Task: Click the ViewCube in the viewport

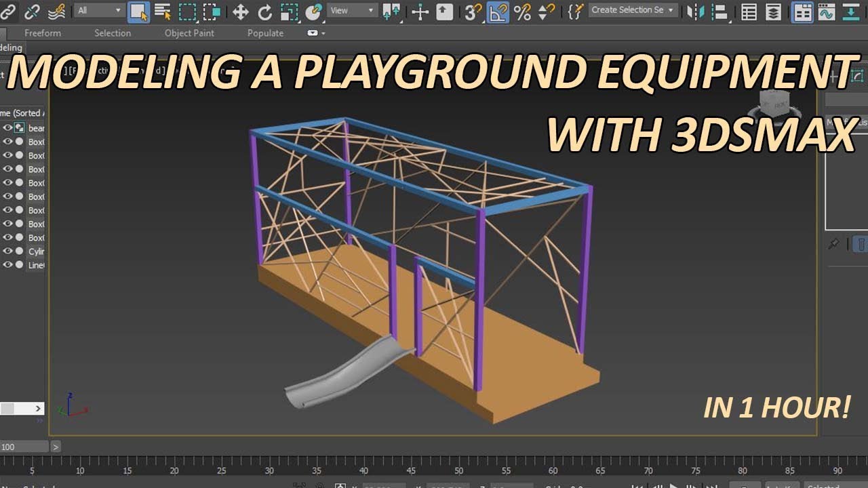Action: point(773,104)
